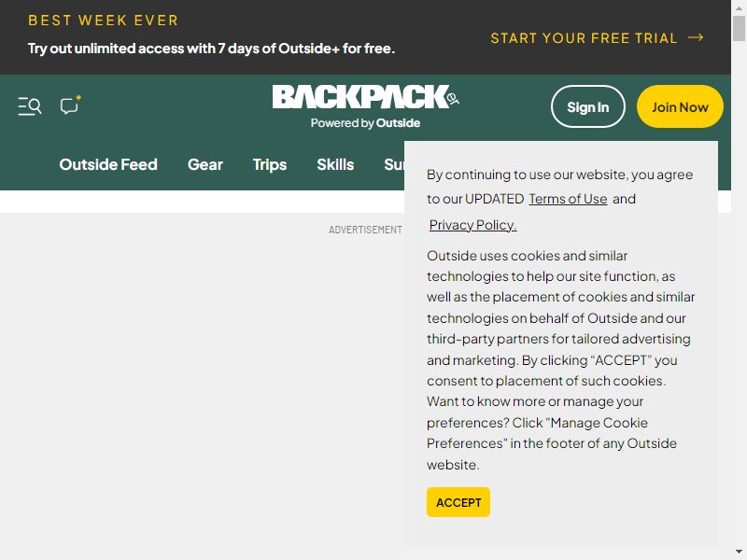Click the scrollbar down arrow
Viewport: 747px width, 560px height.
click(x=739, y=552)
